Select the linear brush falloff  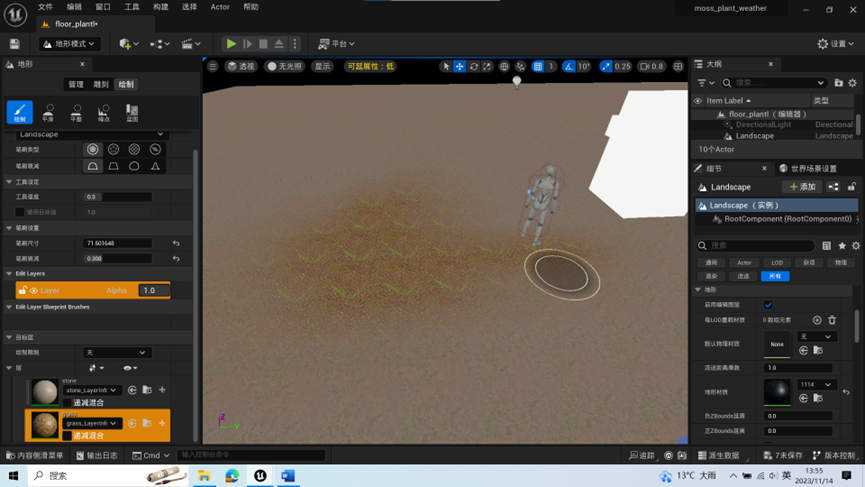click(x=114, y=166)
